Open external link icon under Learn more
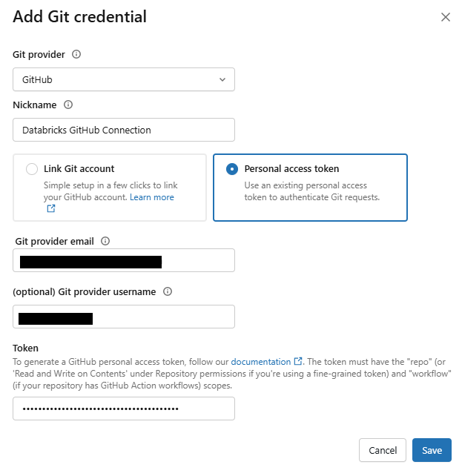Viewport: 462px width, 476px height. point(51,208)
